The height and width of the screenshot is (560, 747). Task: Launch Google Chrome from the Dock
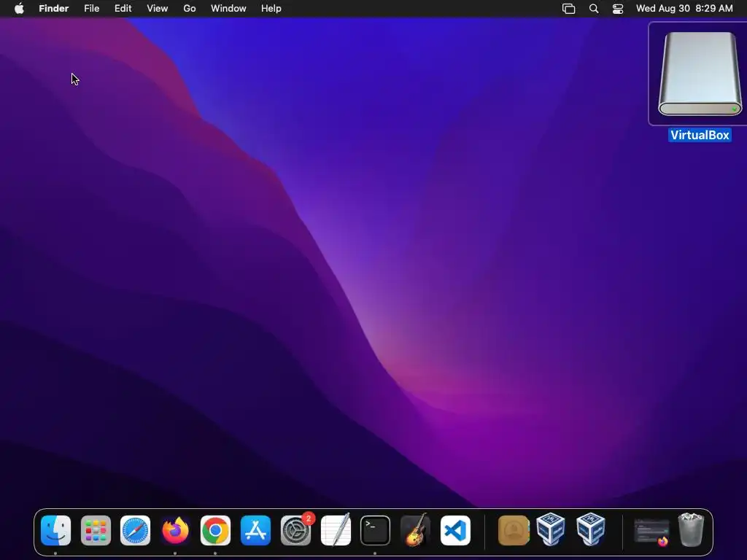click(x=215, y=531)
